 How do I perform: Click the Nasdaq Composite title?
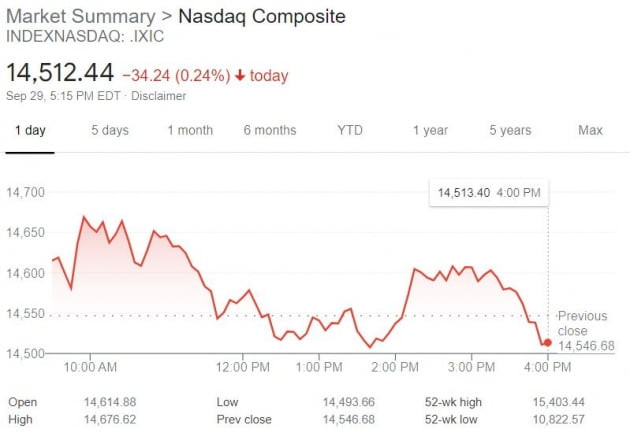(x=262, y=16)
